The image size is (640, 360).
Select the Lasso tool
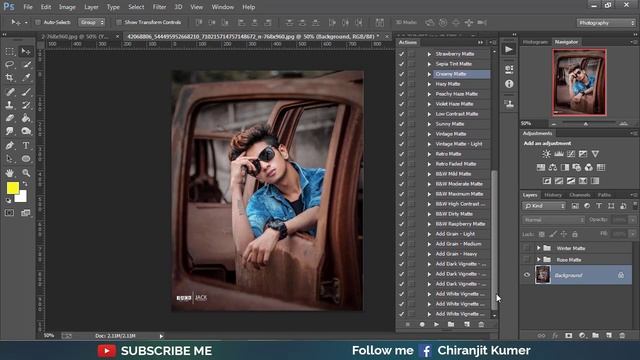pos(10,64)
